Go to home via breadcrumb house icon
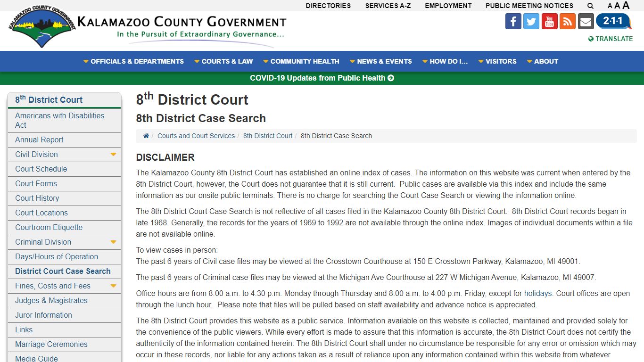644x362 pixels. tap(146, 136)
